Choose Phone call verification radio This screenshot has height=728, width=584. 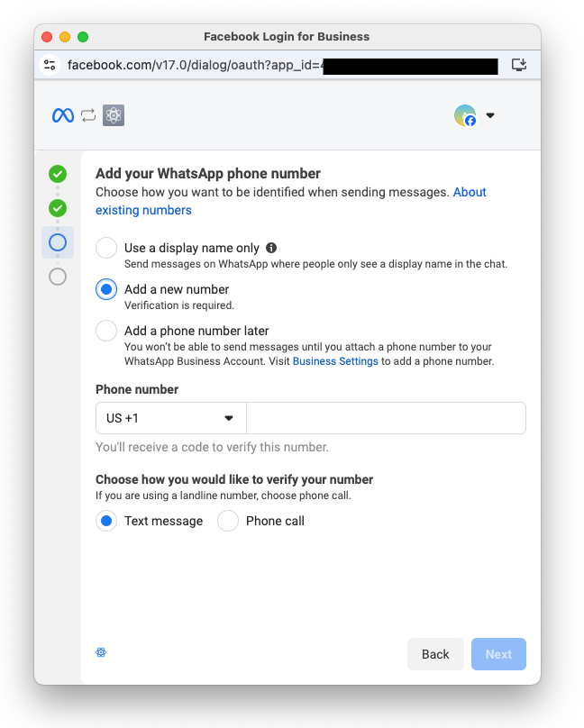pos(228,521)
